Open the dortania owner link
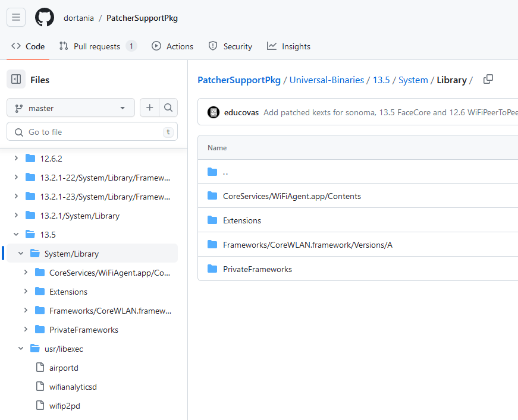Screen dimensions: 518x420 [79, 18]
